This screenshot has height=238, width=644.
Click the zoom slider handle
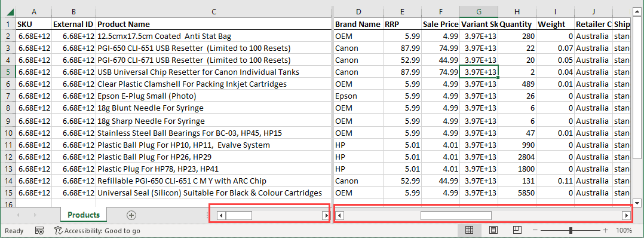[571, 231]
